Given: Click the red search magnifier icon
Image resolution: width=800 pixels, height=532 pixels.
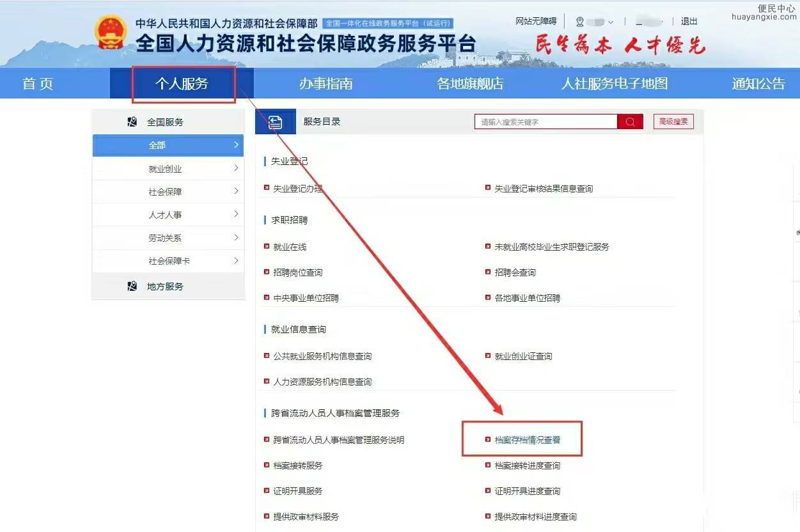Looking at the screenshot, I should (630, 122).
